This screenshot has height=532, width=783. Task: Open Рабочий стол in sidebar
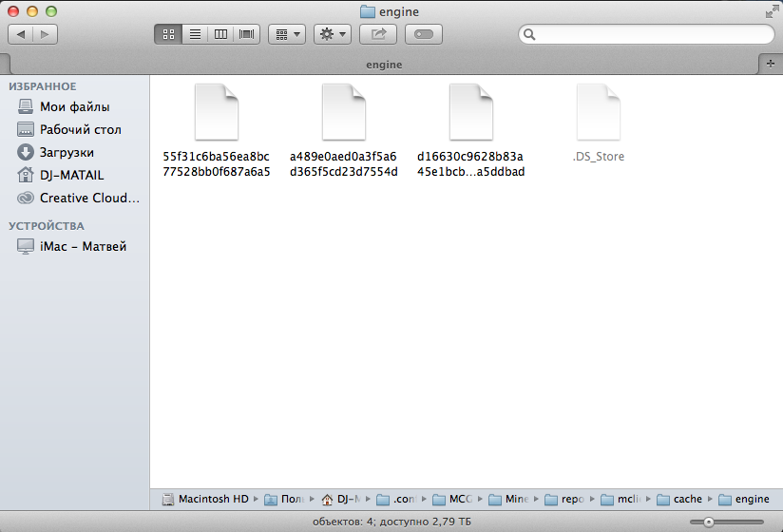(x=80, y=129)
